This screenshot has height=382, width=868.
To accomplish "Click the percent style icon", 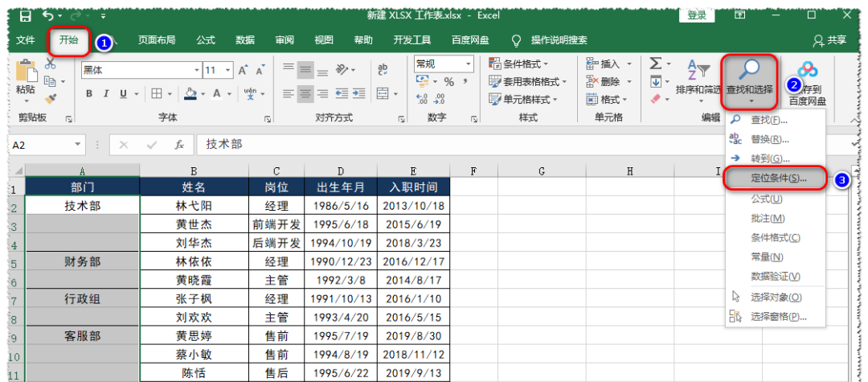I will [449, 82].
